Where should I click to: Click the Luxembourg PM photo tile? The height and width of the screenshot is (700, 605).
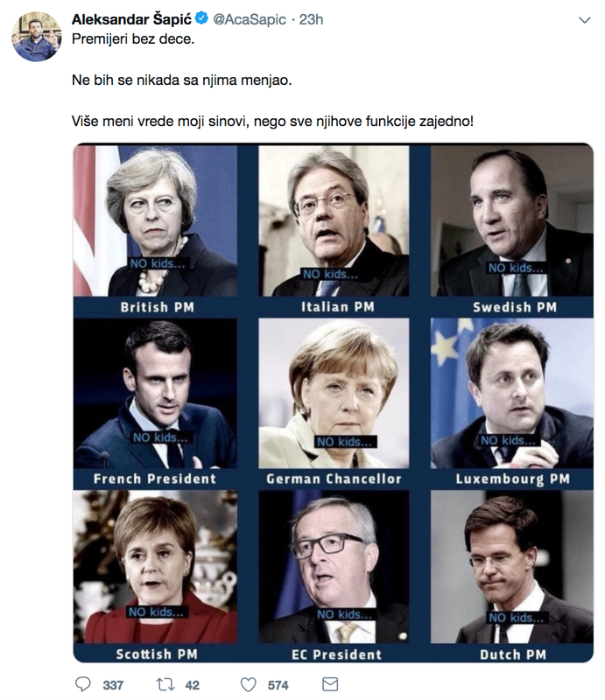click(x=512, y=403)
